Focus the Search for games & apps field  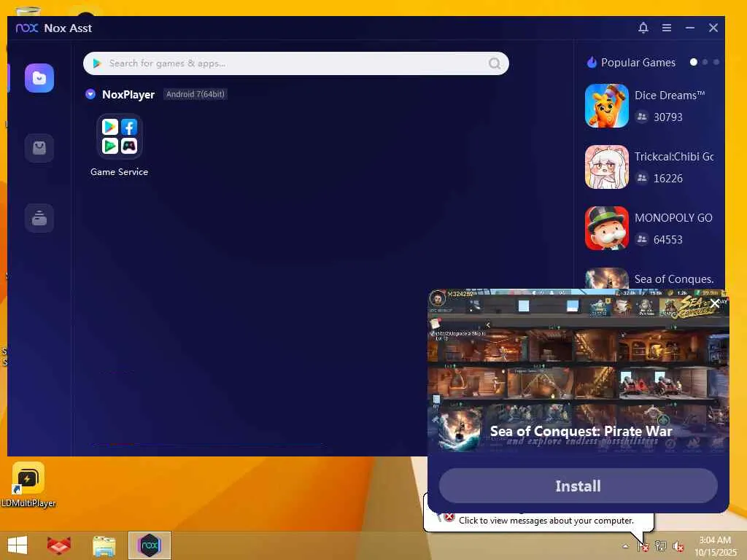pyautogui.click(x=295, y=63)
